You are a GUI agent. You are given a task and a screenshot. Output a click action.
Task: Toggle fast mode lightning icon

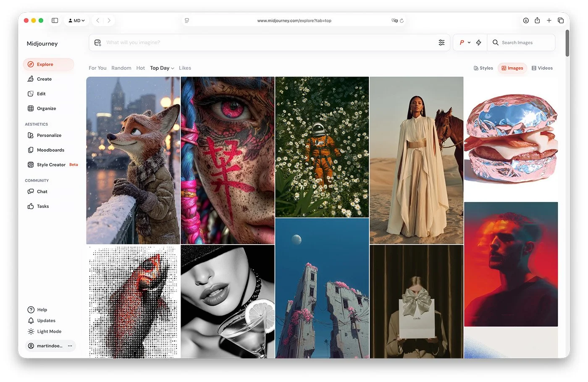point(479,42)
